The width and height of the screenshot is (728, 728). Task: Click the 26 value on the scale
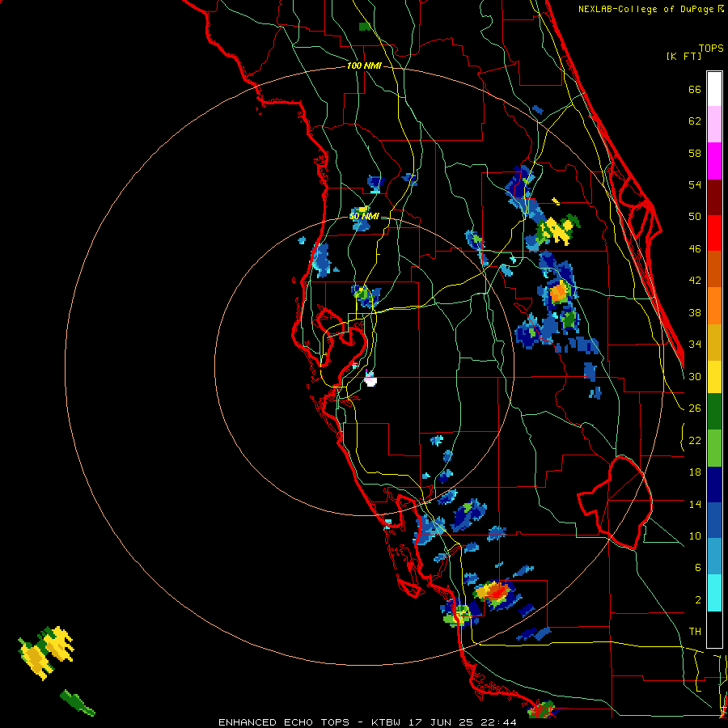[x=695, y=408]
